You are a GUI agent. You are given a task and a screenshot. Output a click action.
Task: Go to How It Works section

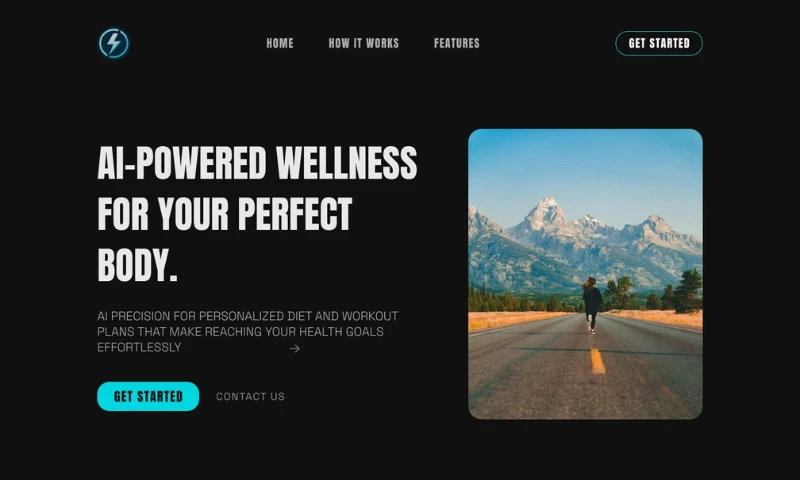click(364, 43)
